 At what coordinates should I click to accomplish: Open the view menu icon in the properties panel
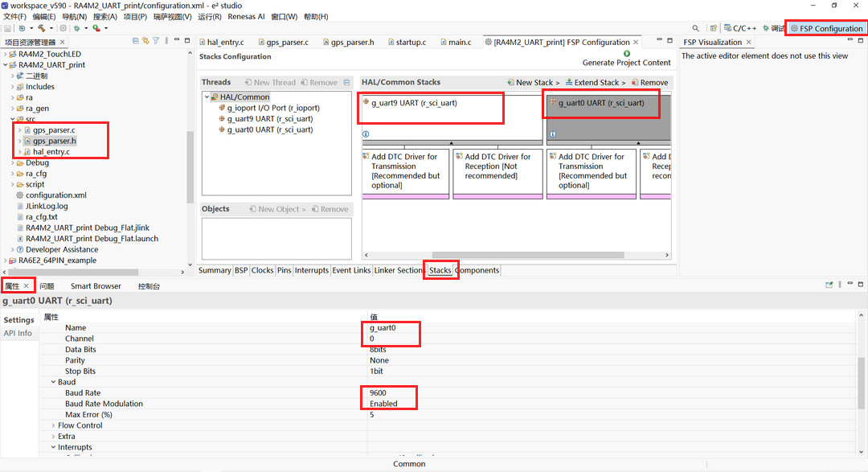tap(840, 285)
